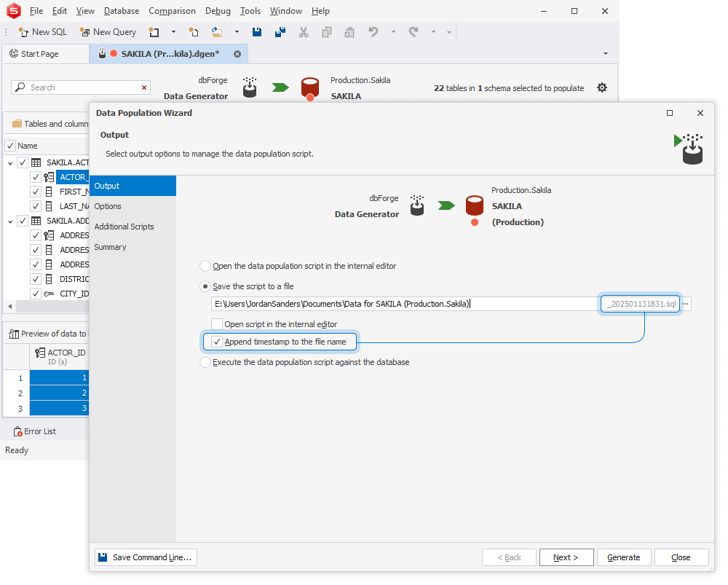Click the Save disk icon in toolbar
728x585 pixels.
point(257,32)
